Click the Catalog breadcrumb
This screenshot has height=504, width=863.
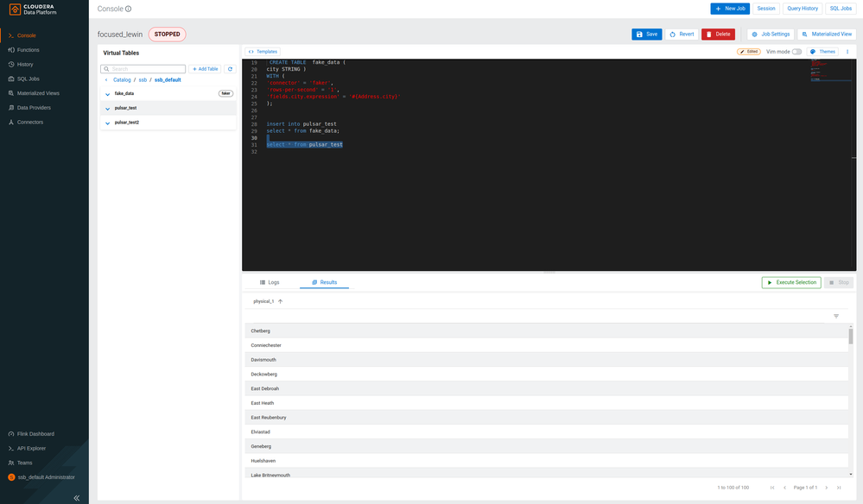pos(122,79)
